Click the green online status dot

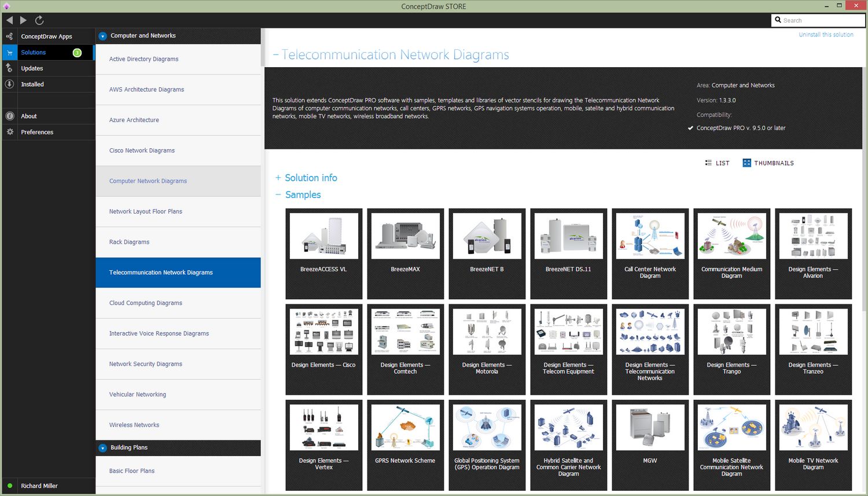click(x=10, y=486)
